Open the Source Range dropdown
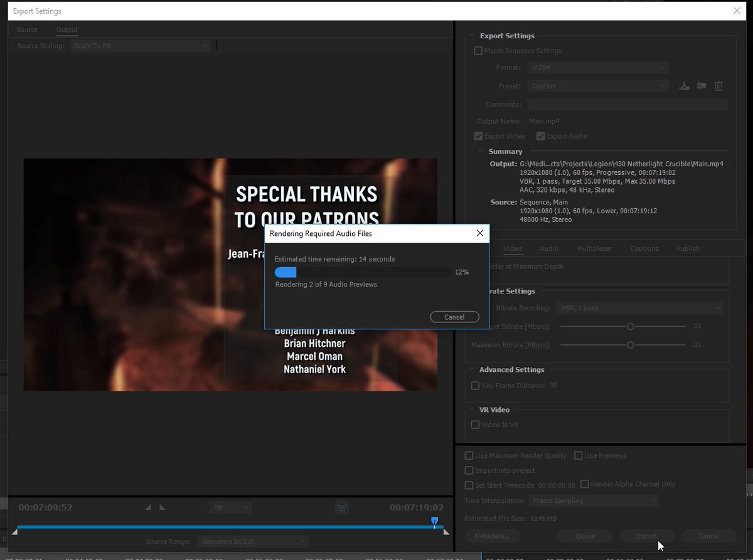 click(252, 541)
